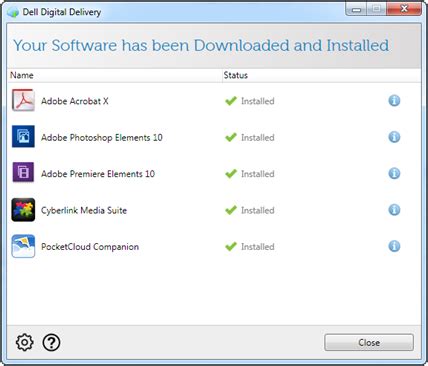Open info for Adobe Acrobat X
Screen dimensions: 428x366
click(394, 100)
